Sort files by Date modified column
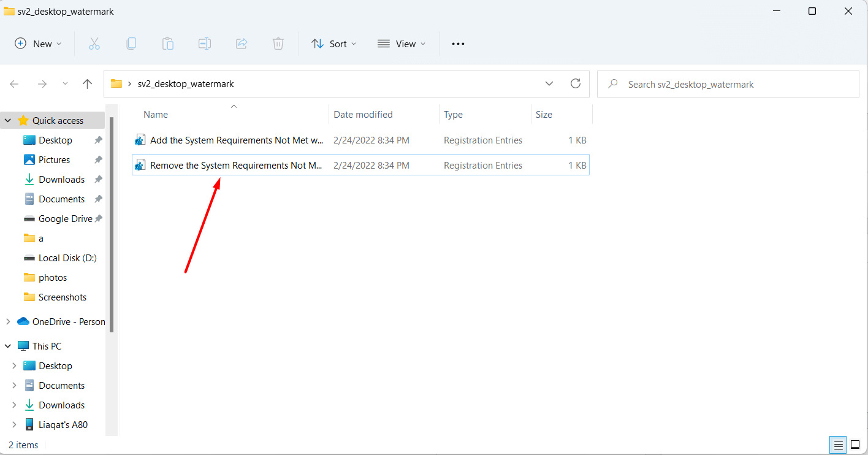 tap(363, 115)
